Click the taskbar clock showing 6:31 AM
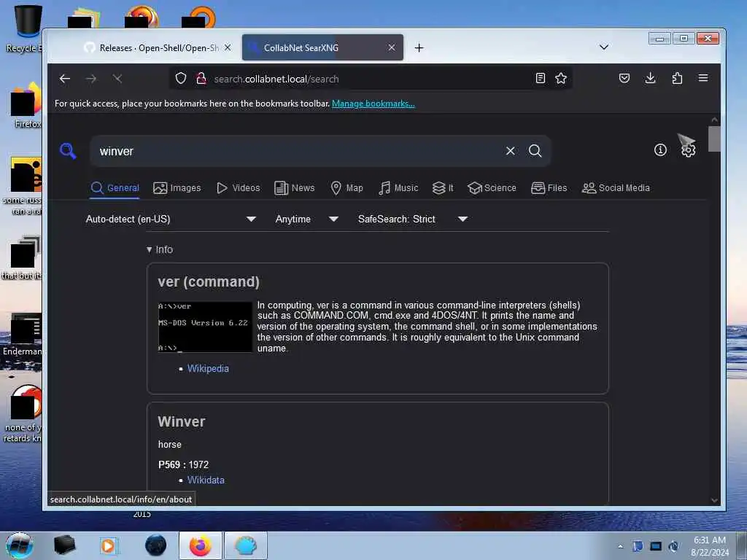Image resolution: width=747 pixels, height=560 pixels. (710, 546)
